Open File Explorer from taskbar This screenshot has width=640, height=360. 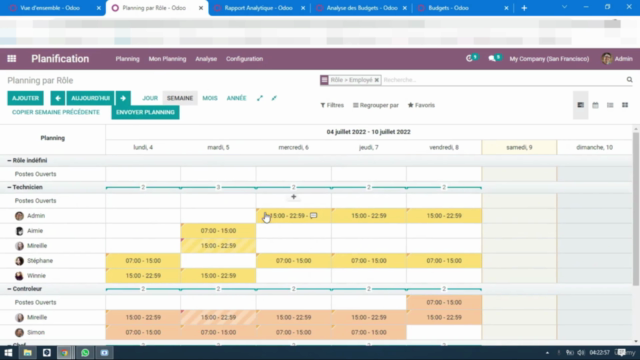27,353
